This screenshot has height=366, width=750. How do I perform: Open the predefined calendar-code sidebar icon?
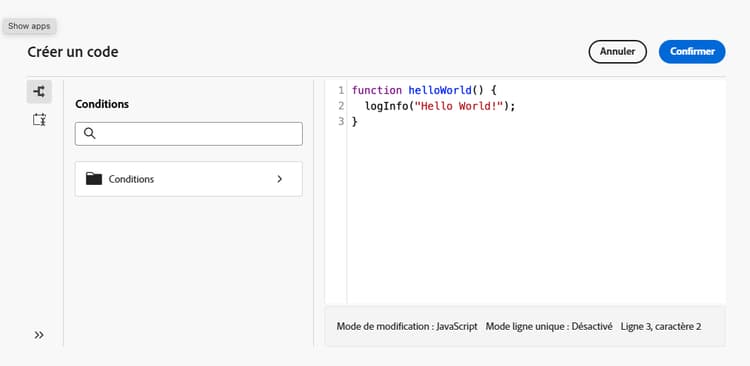[x=39, y=120]
